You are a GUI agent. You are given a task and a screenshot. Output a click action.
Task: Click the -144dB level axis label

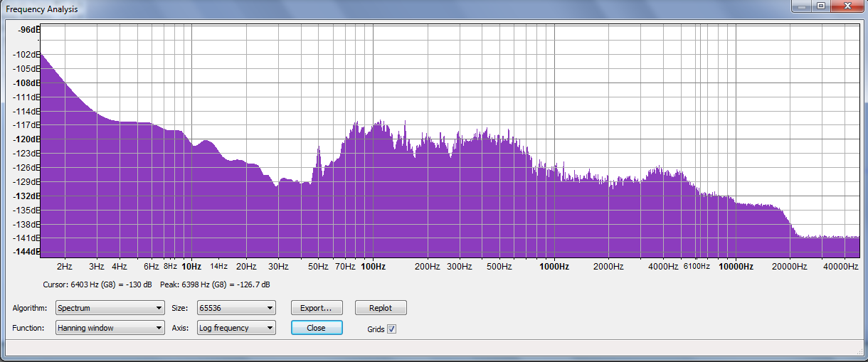pyautogui.click(x=27, y=252)
